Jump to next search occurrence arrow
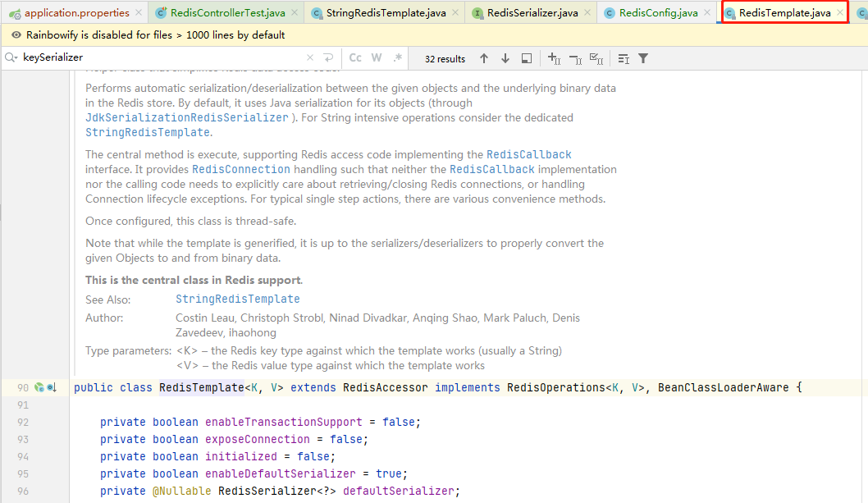 (505, 58)
